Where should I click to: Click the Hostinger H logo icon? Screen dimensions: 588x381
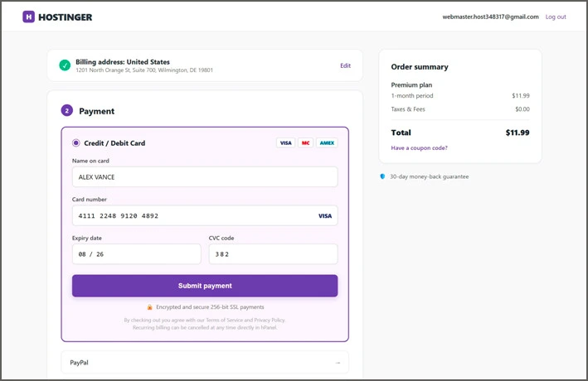click(28, 17)
